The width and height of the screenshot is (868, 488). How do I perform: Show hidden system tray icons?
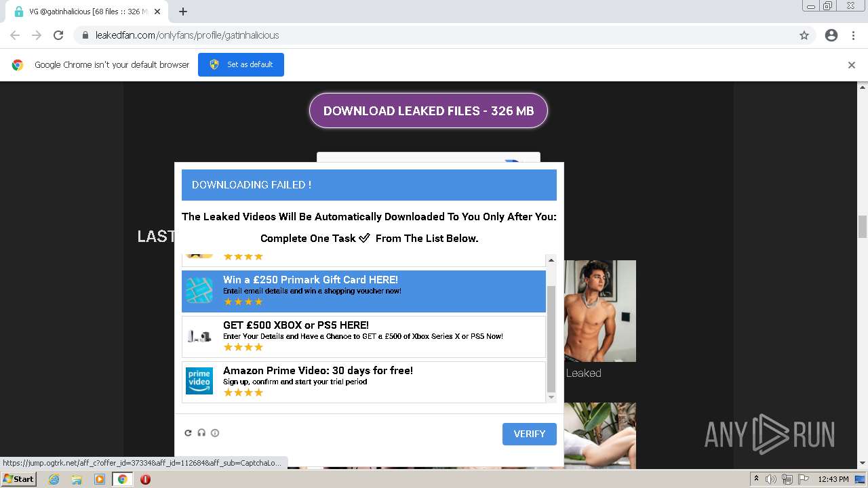pos(756,479)
